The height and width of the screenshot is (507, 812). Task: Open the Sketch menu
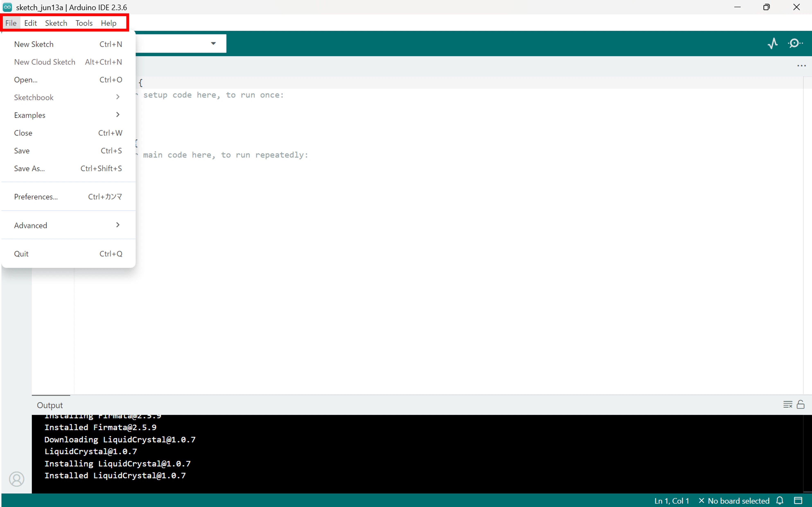[x=56, y=23]
